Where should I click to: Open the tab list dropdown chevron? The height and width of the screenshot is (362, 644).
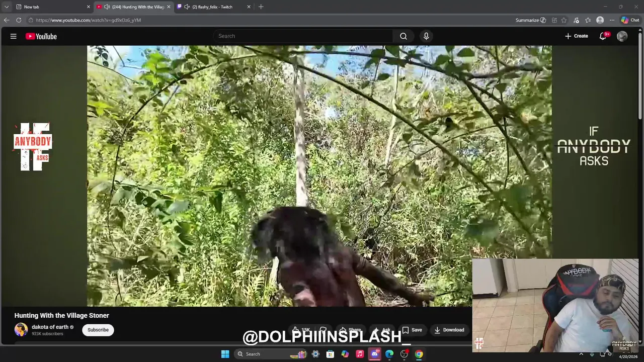coord(6,7)
